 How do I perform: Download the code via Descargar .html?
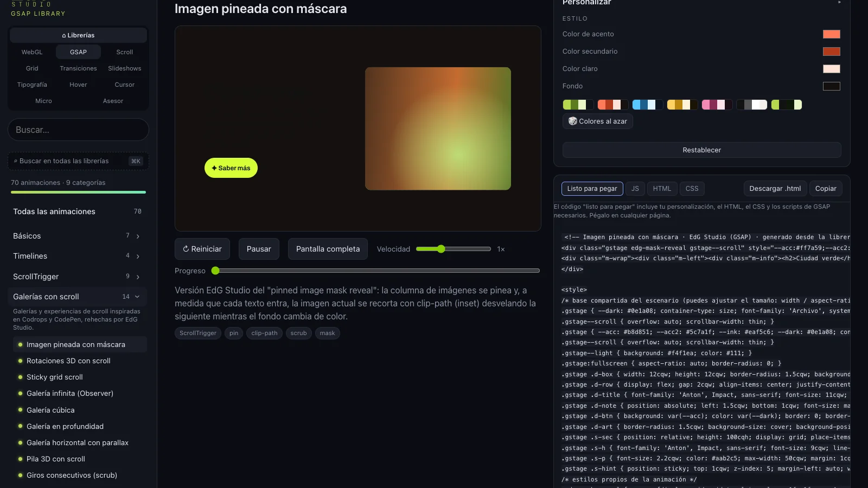tap(775, 189)
